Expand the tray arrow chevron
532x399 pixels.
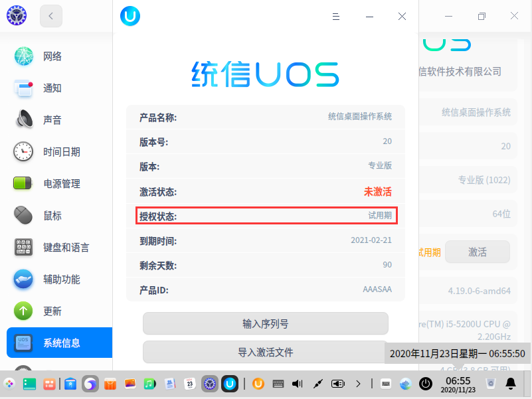pyautogui.click(x=358, y=384)
